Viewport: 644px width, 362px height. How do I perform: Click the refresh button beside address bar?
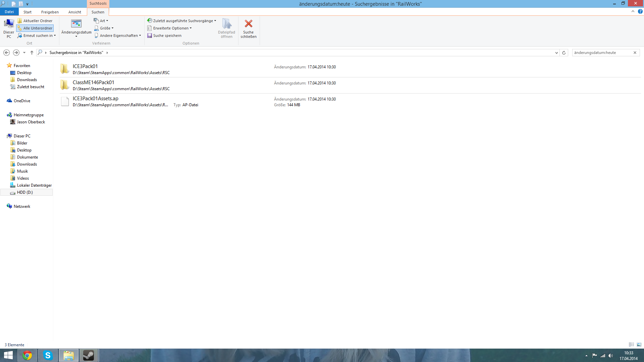tap(564, 53)
